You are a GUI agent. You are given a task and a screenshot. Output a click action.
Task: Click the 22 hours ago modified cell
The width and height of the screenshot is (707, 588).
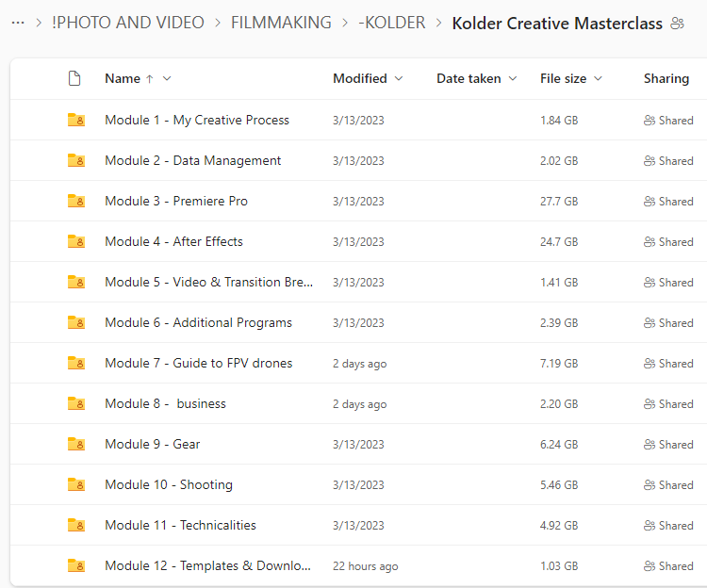point(365,566)
